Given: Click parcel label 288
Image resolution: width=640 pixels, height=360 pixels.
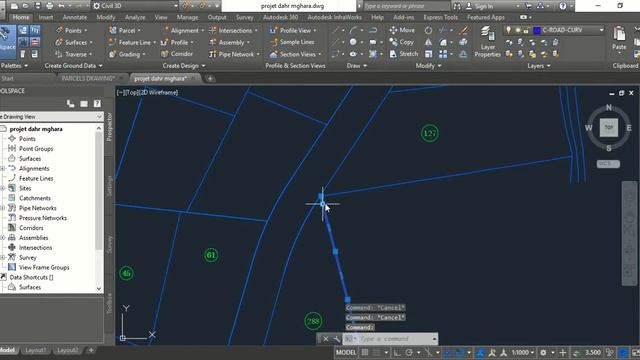Looking at the screenshot, I should (313, 321).
